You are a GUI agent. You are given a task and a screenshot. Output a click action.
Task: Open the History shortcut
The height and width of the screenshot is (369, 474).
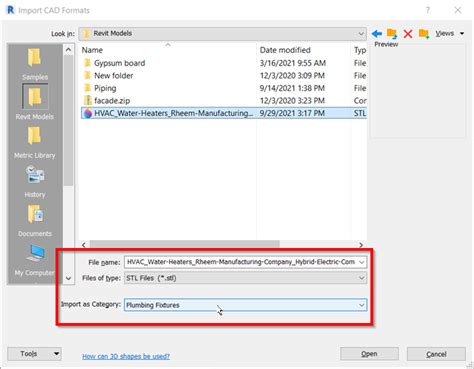(35, 182)
